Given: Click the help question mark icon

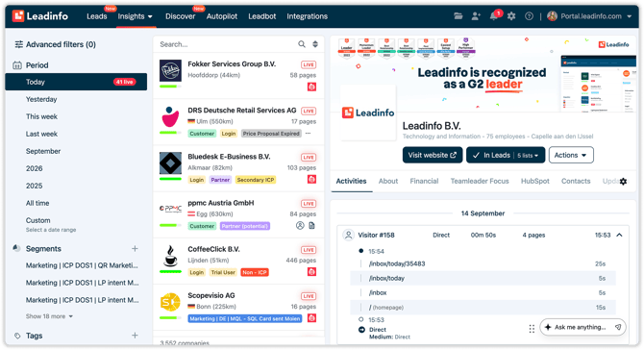Looking at the screenshot, I should click(529, 16).
